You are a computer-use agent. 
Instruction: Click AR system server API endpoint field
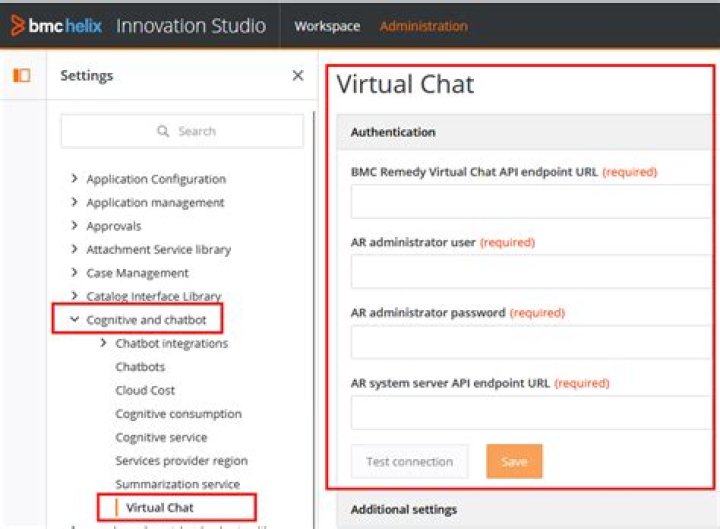click(530, 412)
